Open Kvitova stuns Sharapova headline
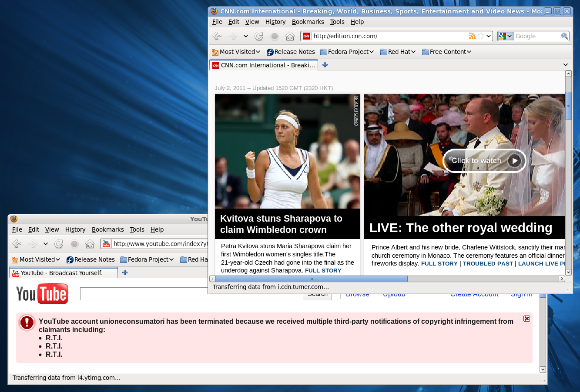This screenshot has width=580, height=392. (x=281, y=224)
